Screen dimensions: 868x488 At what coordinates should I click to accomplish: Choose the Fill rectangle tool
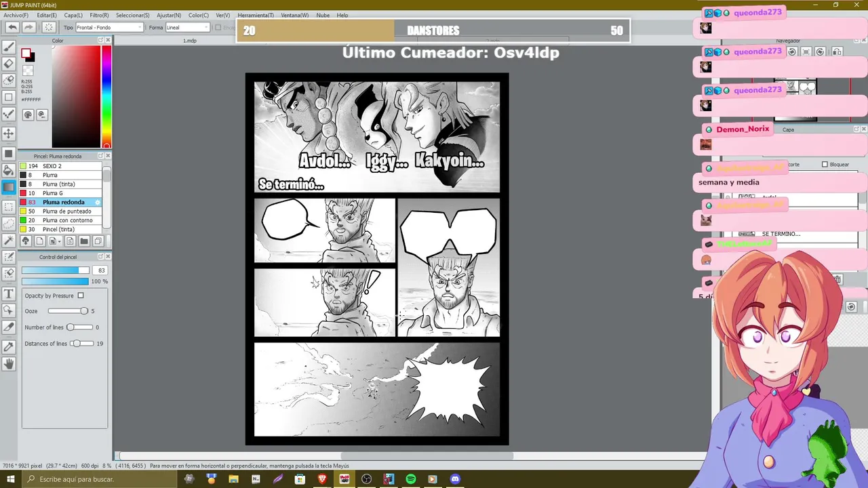coord(9,154)
